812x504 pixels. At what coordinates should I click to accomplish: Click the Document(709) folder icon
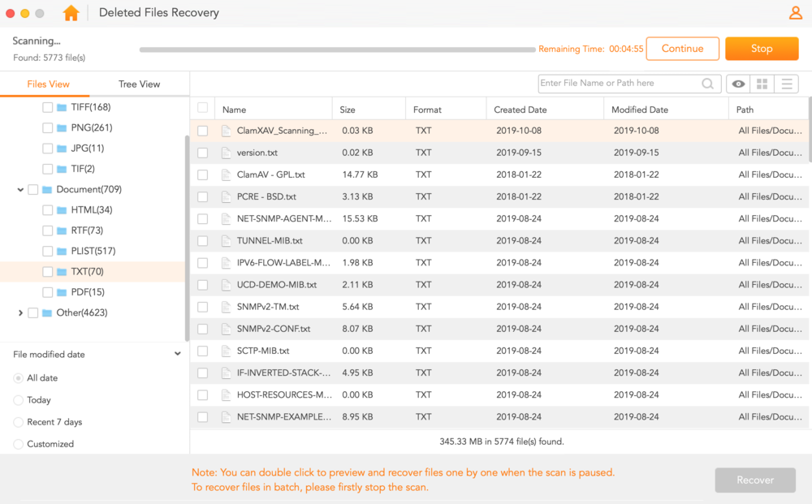tap(47, 189)
